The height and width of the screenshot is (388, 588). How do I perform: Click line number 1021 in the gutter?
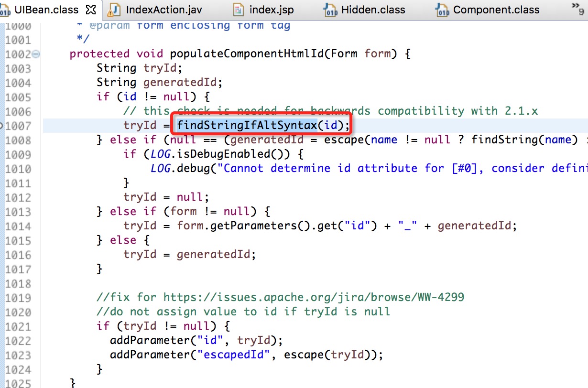[18, 326]
